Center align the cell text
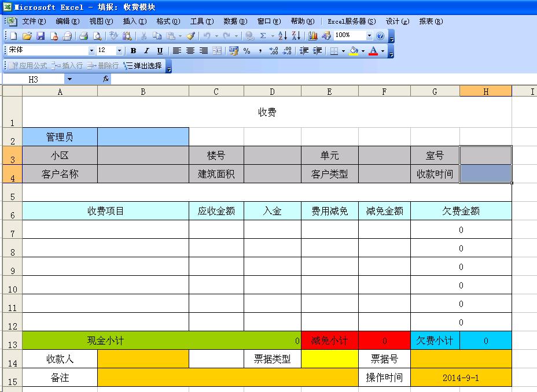Viewport: 537px width, 392px height. [190, 51]
